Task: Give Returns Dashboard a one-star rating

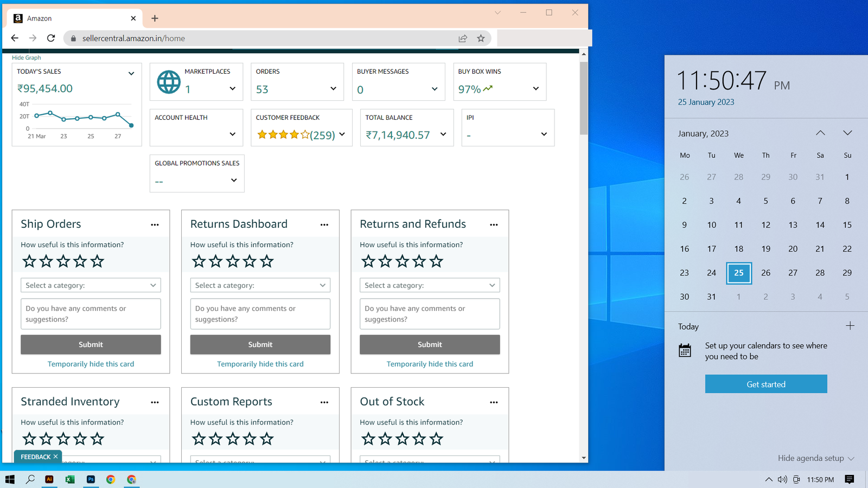Action: (199, 261)
